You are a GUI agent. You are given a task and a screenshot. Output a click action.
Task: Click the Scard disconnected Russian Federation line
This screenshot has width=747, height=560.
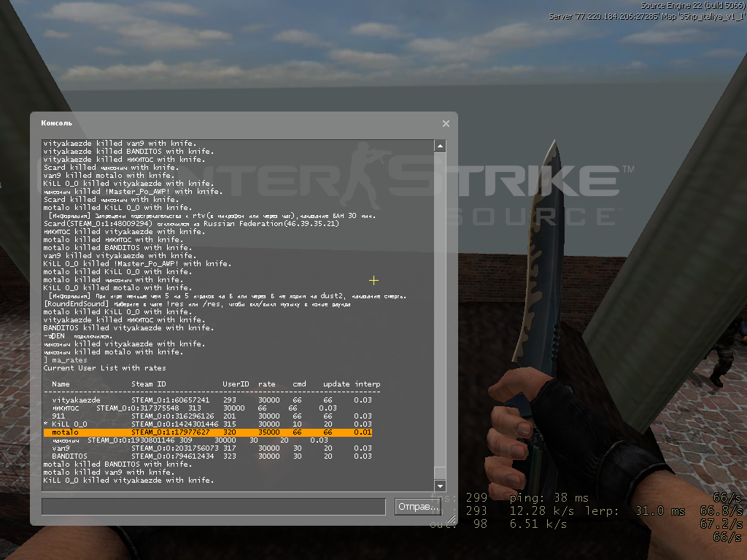[x=191, y=223]
